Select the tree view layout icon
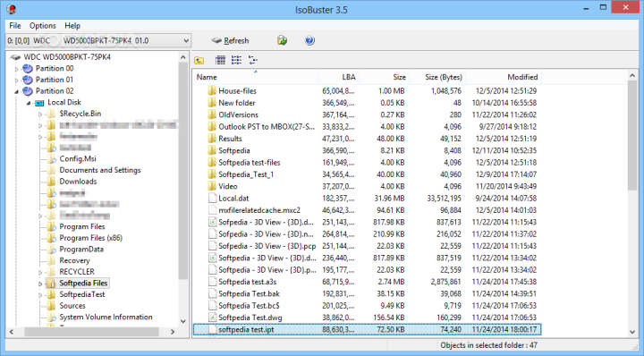The width and height of the screenshot is (644, 356). tap(252, 60)
